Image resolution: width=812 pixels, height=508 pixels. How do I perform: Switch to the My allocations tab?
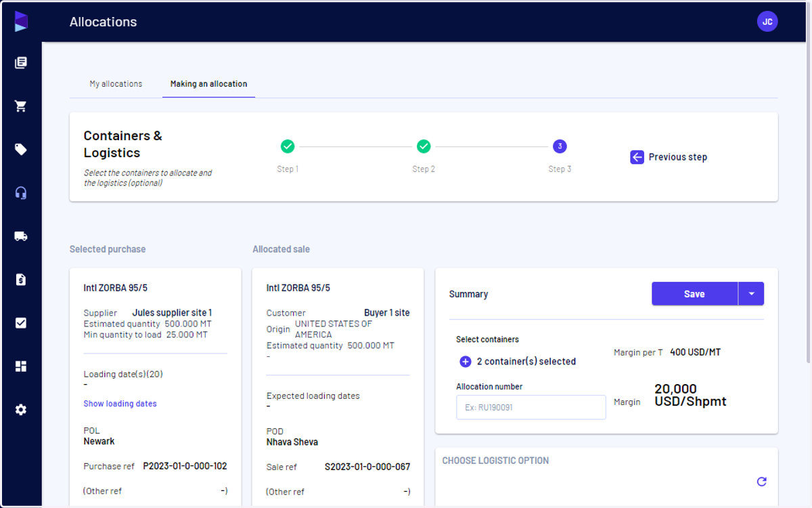(x=116, y=84)
